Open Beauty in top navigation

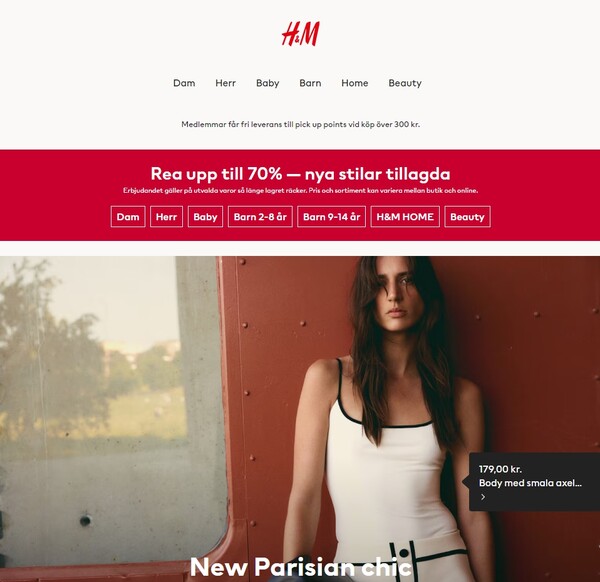pyautogui.click(x=405, y=83)
